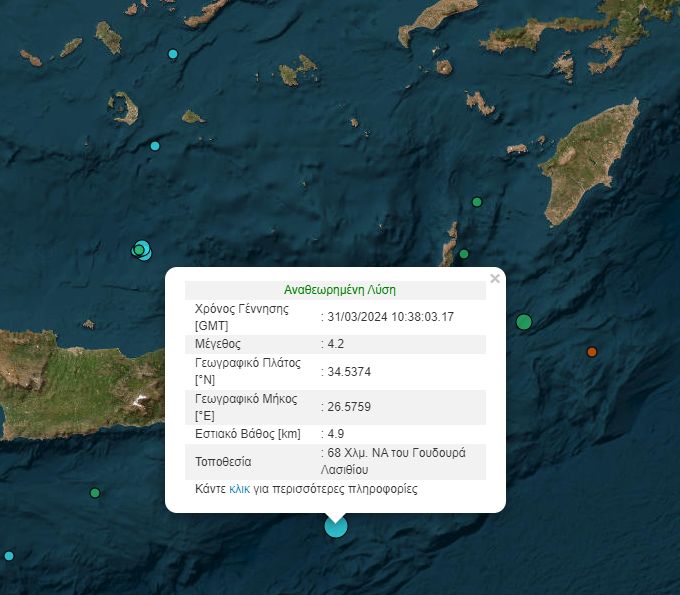
Task: Click the magnitude value 4.2
Action: click(x=336, y=343)
